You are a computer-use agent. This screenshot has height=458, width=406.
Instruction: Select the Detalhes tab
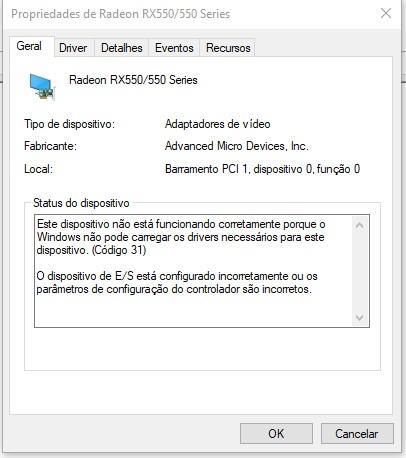pos(122,48)
